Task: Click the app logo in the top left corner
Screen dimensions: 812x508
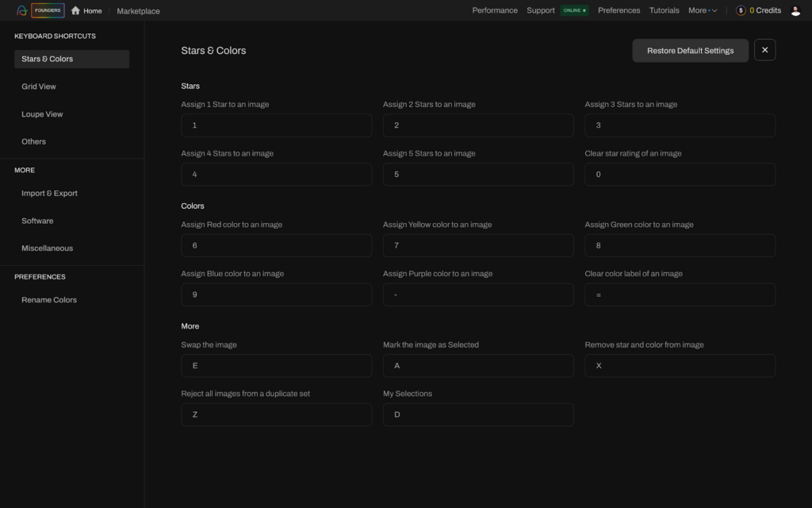Action: (x=21, y=10)
